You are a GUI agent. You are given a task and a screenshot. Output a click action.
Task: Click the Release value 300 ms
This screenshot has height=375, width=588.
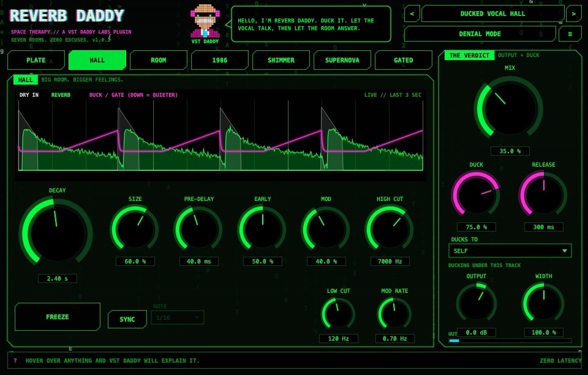pyautogui.click(x=544, y=227)
